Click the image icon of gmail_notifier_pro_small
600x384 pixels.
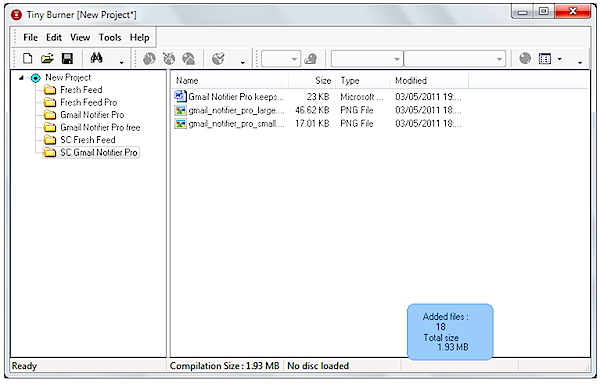pyautogui.click(x=180, y=124)
